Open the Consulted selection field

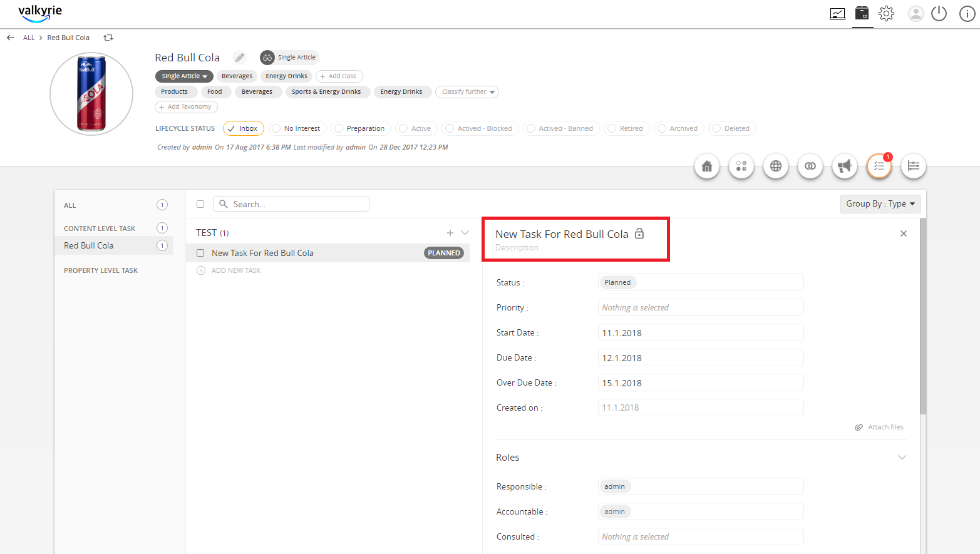[701, 536]
